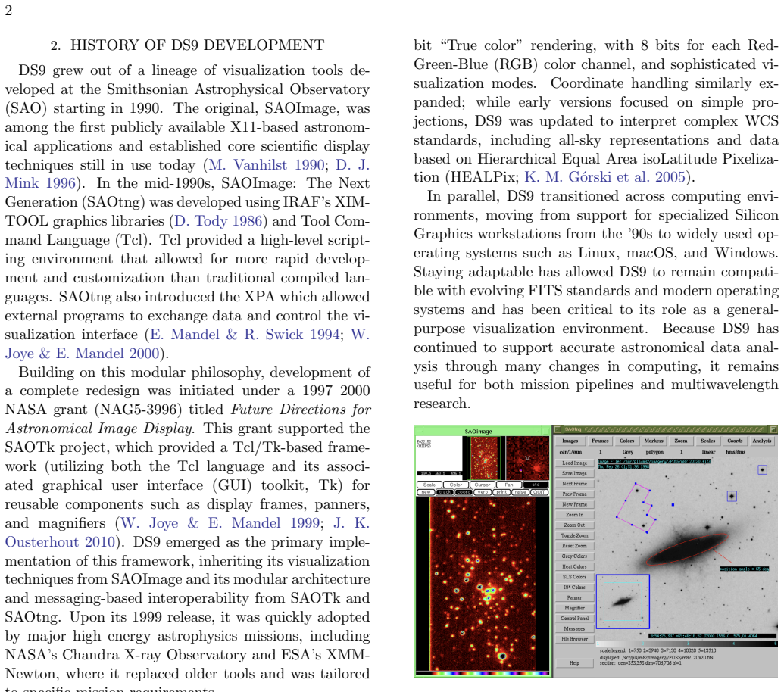The image size is (784, 692).
Task: Toggle the 'track' button in SAOImage
Action: click(445, 492)
